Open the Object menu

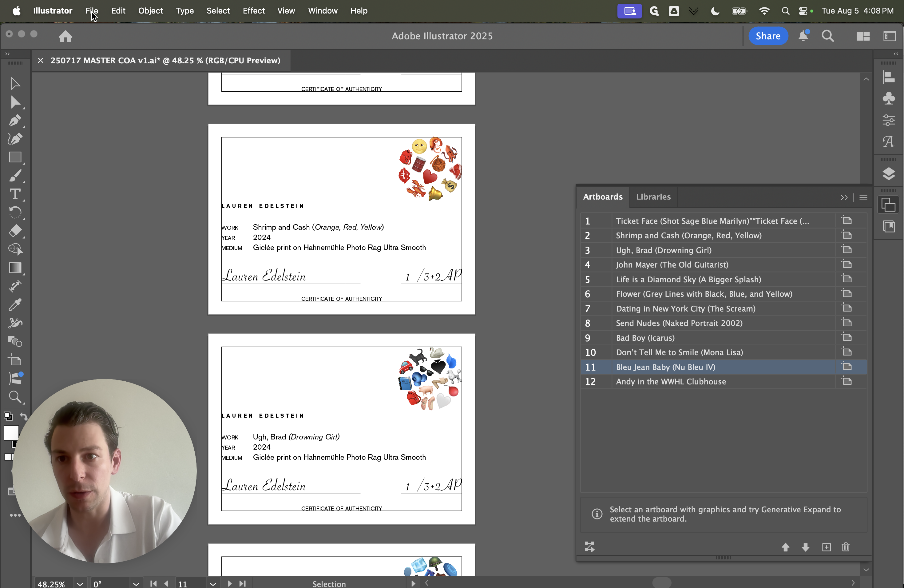(x=150, y=11)
